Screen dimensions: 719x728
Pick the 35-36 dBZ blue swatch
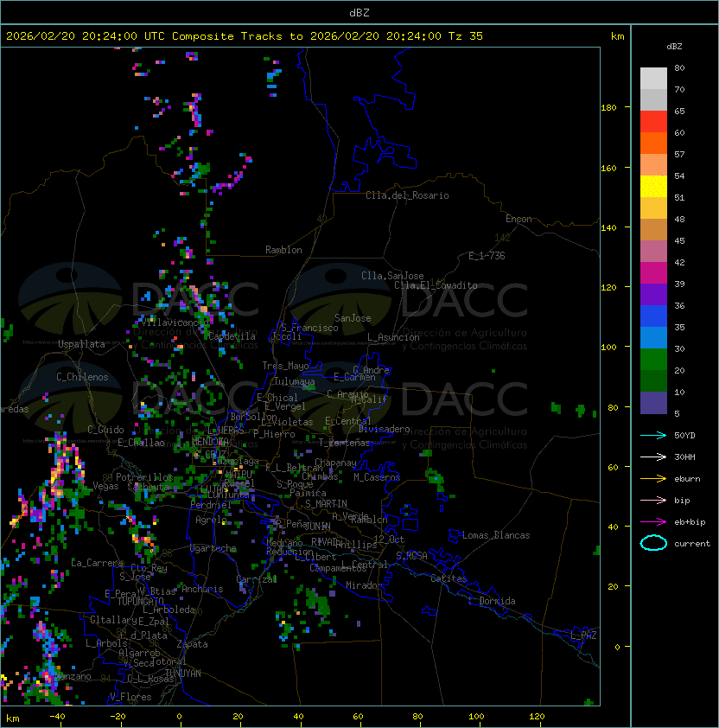pos(653,316)
